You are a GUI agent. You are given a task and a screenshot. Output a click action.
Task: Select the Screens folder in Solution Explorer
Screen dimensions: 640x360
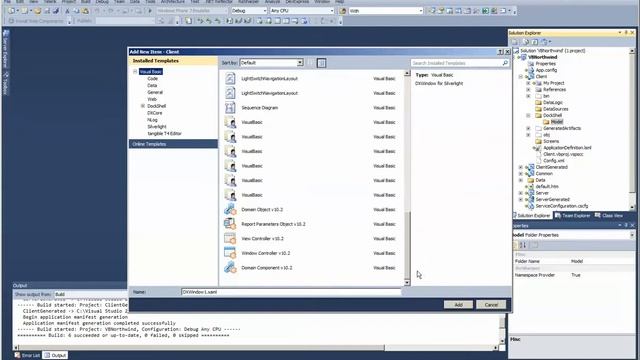click(x=551, y=141)
